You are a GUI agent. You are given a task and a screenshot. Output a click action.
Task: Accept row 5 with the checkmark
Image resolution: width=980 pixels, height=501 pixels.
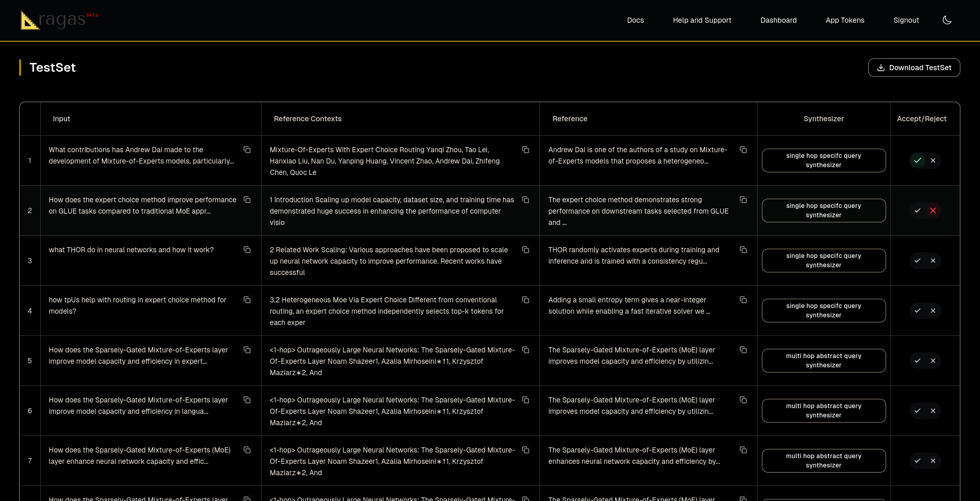918,361
